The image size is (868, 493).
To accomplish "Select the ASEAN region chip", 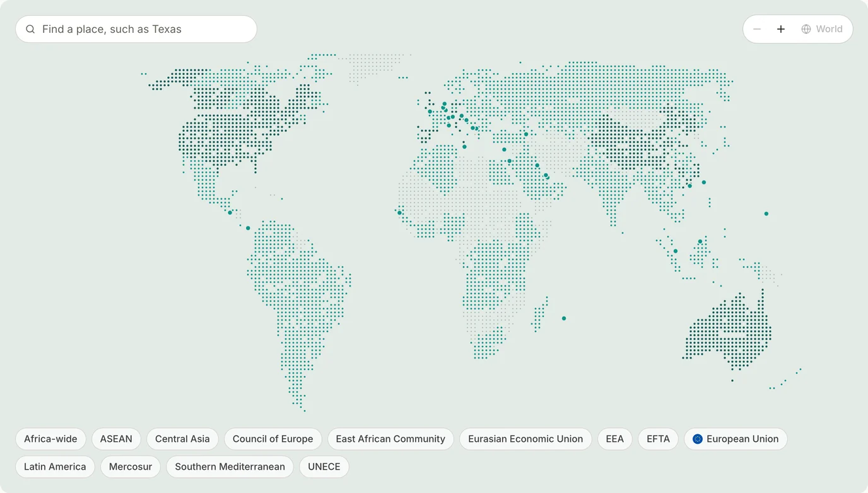I will (116, 439).
